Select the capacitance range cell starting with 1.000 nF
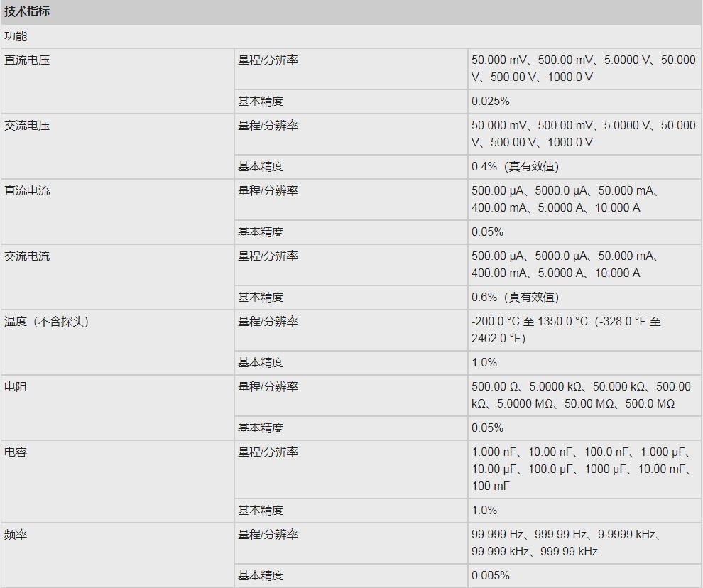This screenshot has height=588, width=703. point(581,469)
